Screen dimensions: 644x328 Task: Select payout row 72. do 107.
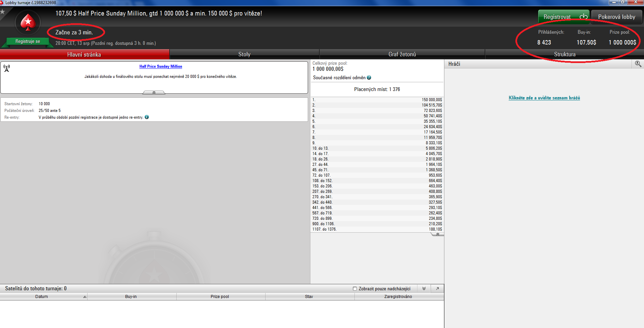pyautogui.click(x=377, y=175)
